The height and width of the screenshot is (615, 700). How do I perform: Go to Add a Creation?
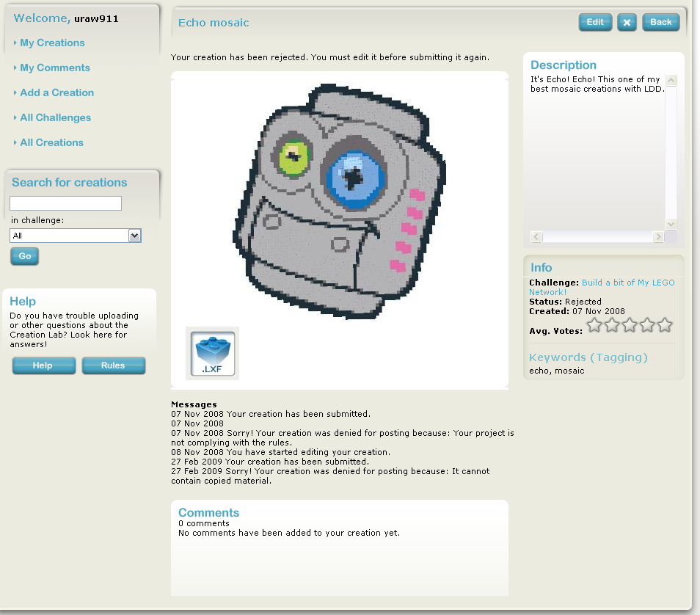57,93
